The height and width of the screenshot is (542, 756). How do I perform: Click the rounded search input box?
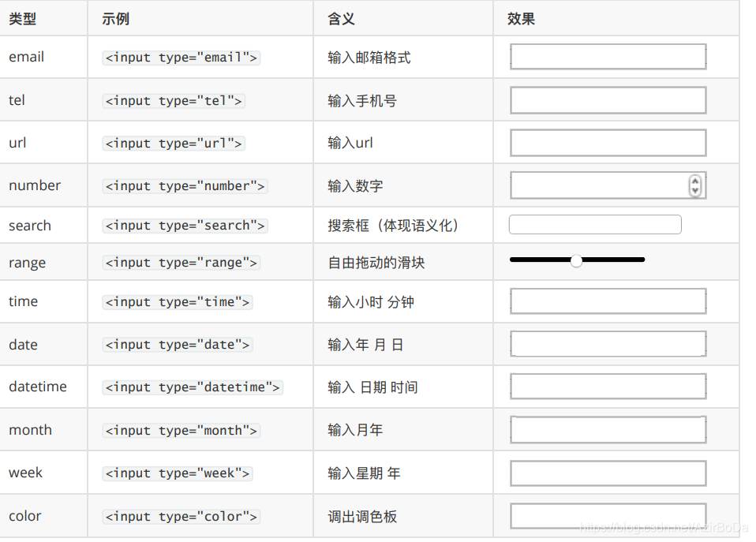[x=595, y=225]
